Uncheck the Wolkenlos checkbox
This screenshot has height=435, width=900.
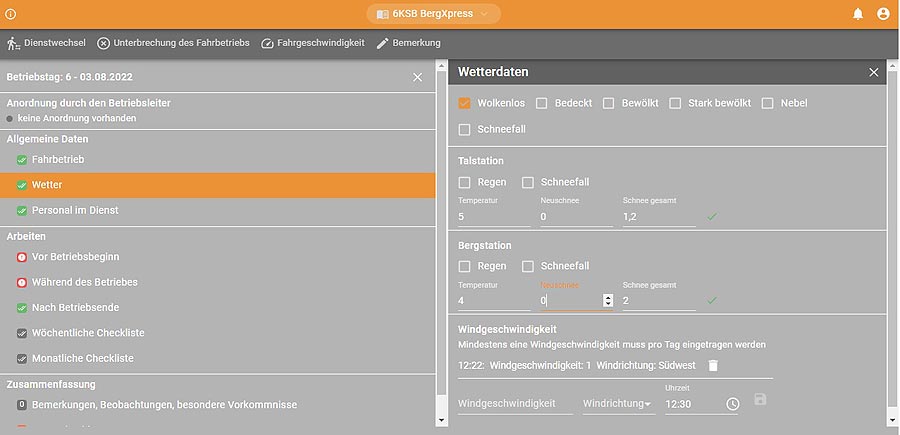tap(464, 103)
